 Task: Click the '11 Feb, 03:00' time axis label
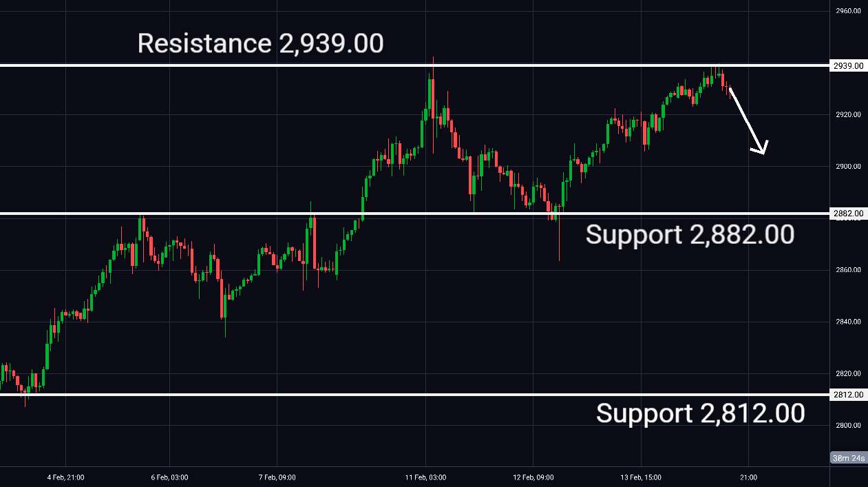pos(425,477)
